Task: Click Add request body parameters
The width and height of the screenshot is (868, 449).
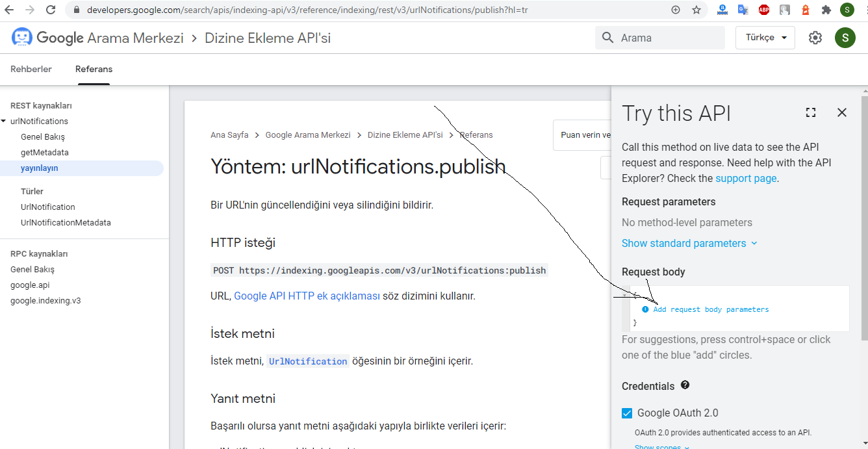Action: coord(711,309)
